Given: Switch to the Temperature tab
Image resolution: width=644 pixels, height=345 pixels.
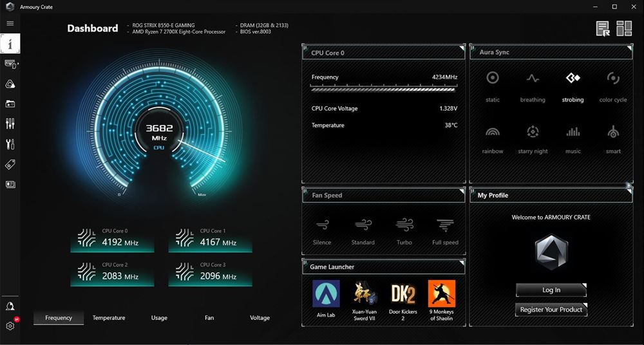Looking at the screenshot, I should click(x=109, y=318).
